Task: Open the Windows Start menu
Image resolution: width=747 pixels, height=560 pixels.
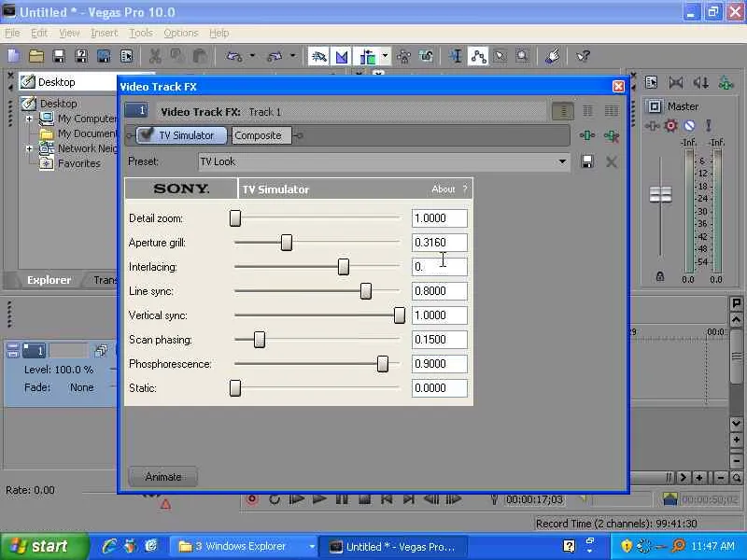Action: [x=44, y=546]
